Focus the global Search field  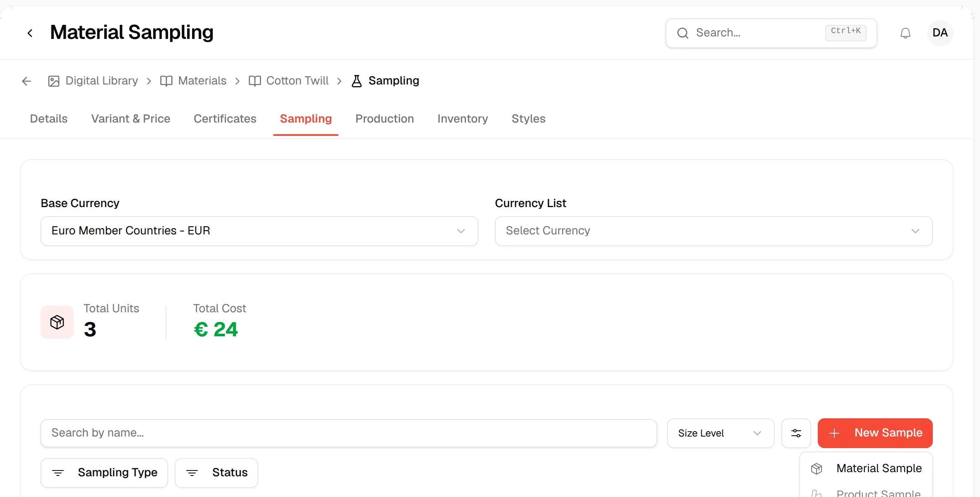pyautogui.click(x=771, y=33)
